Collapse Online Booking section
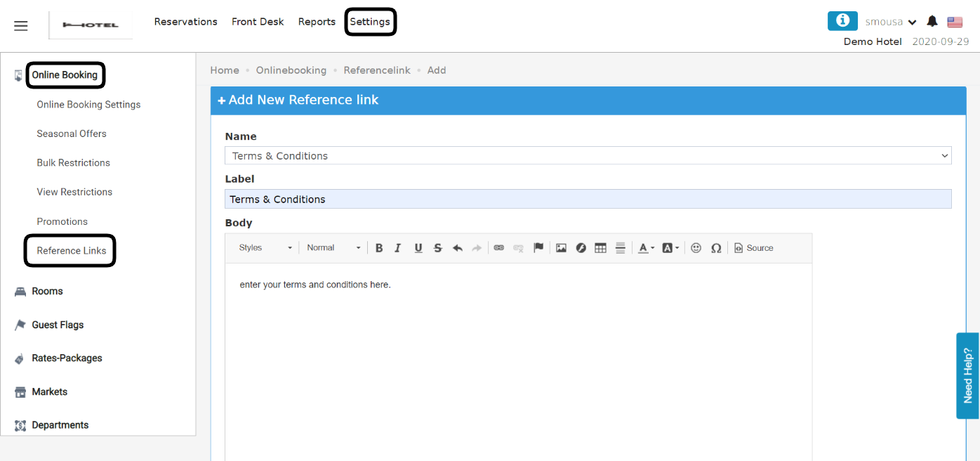Screen dimensions: 980x461 coord(65,75)
